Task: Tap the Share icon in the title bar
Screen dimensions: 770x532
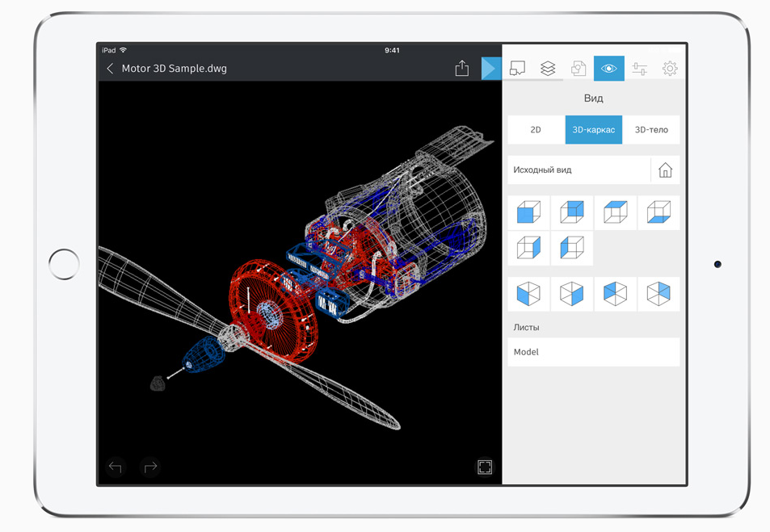Action: pyautogui.click(x=461, y=69)
